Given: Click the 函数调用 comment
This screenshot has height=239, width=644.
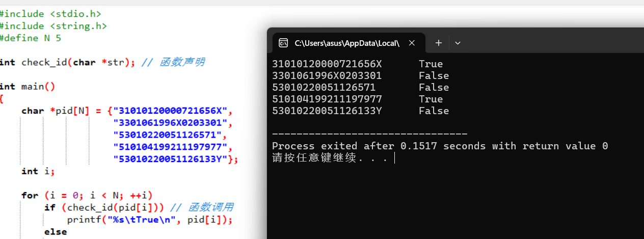Looking at the screenshot, I should (x=210, y=207).
